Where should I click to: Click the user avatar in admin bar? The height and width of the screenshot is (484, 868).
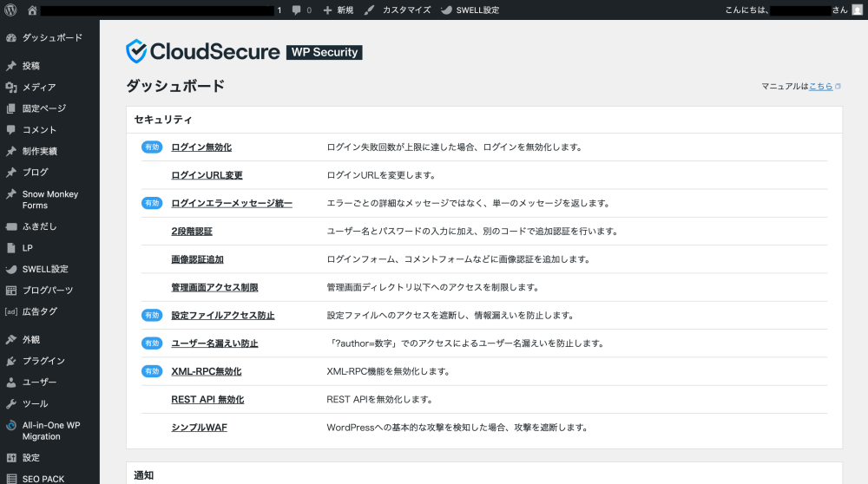pos(857,10)
